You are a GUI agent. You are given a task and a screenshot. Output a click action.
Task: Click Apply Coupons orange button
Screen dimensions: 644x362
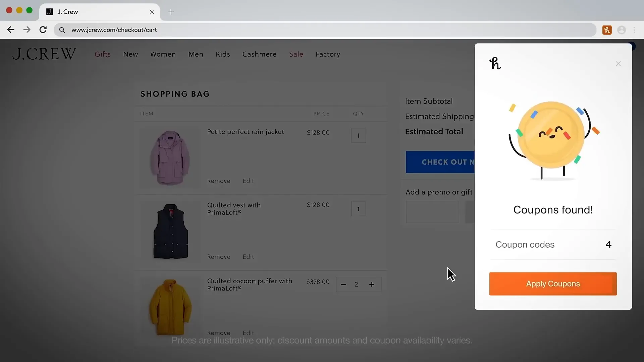553,284
